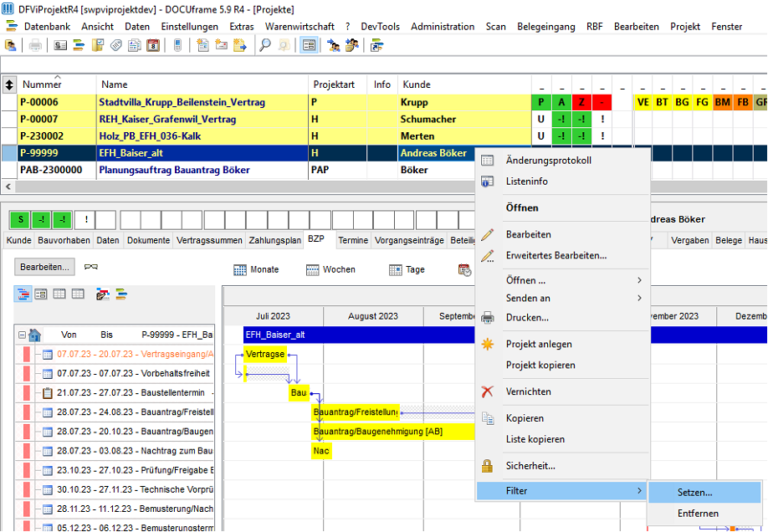Viewport: 768px width, 532px height.
Task: Click the glasses preview icon beside Bearbeiten
Action: pyautogui.click(x=91, y=267)
